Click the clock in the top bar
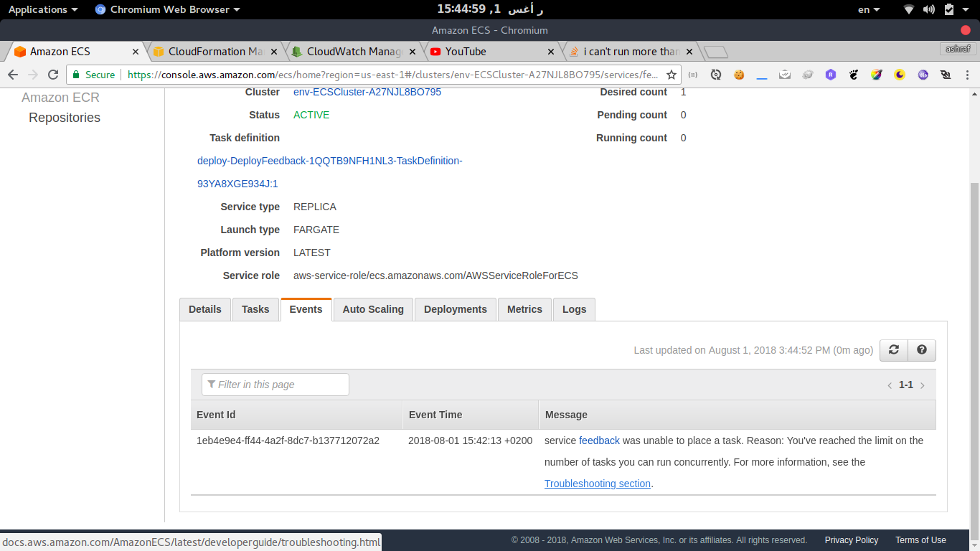Screen dimensions: 980x551 click(490, 9)
